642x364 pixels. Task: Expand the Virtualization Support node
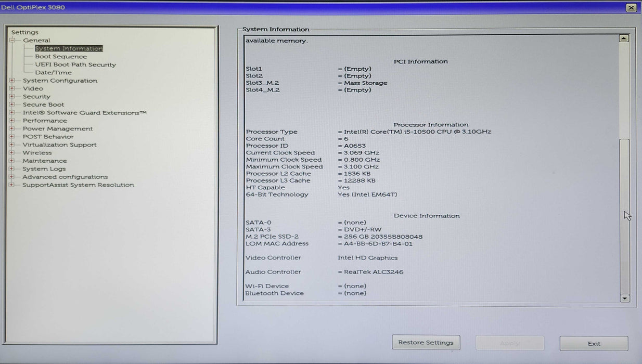[x=11, y=145]
